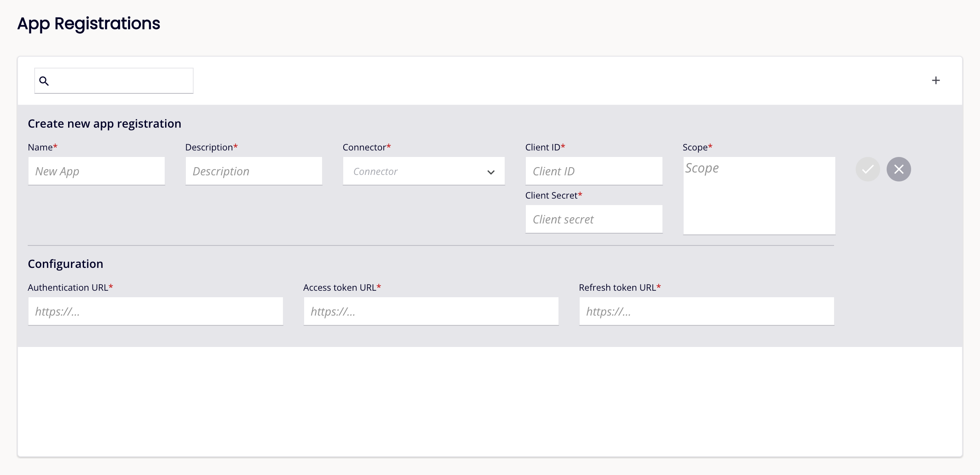The image size is (980, 475).
Task: Confirm with the checkmark save icon
Action: [867, 169]
